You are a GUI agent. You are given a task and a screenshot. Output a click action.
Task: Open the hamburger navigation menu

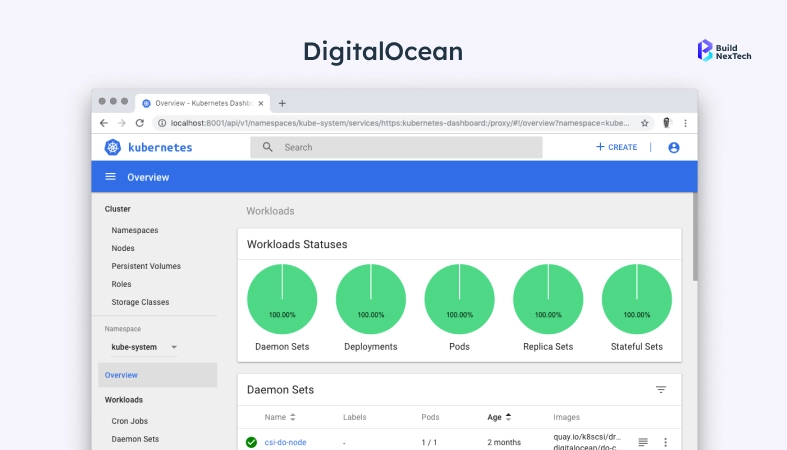[x=110, y=177]
